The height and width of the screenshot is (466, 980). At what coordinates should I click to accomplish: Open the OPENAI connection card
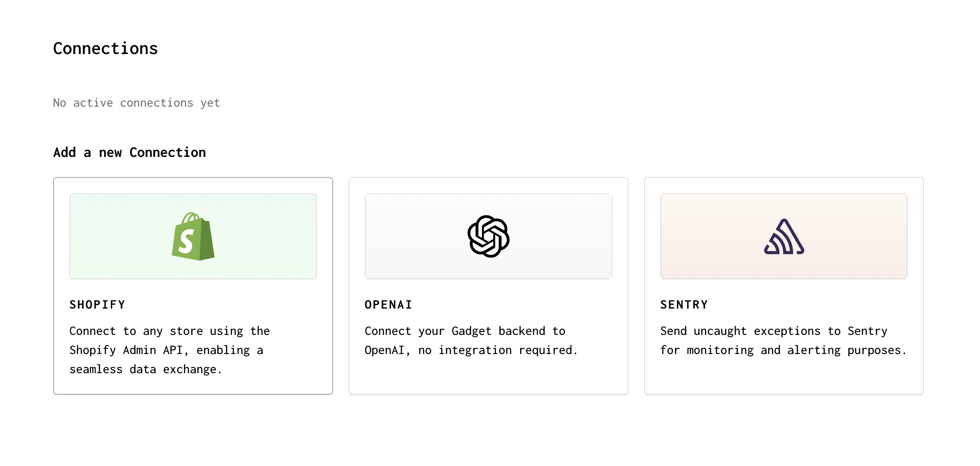tap(488, 286)
